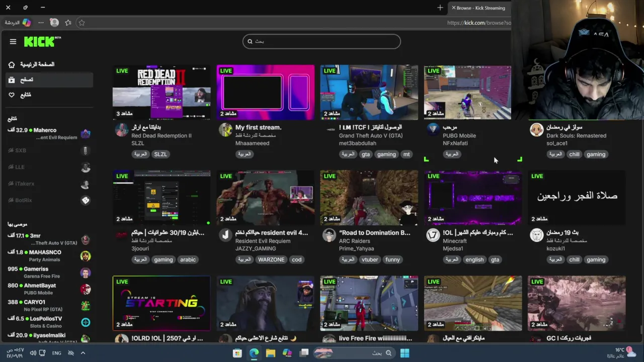
Task: Open 'Stream is Starting' thumbnail
Action: (162, 303)
